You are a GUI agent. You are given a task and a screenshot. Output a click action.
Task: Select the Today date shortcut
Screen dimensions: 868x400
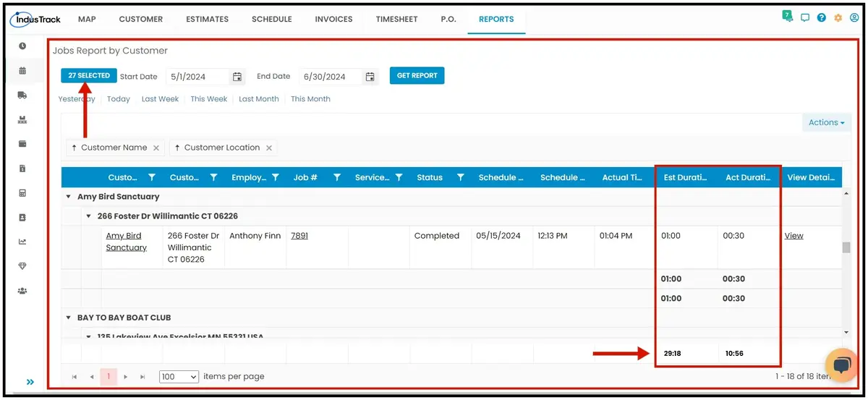pos(119,99)
